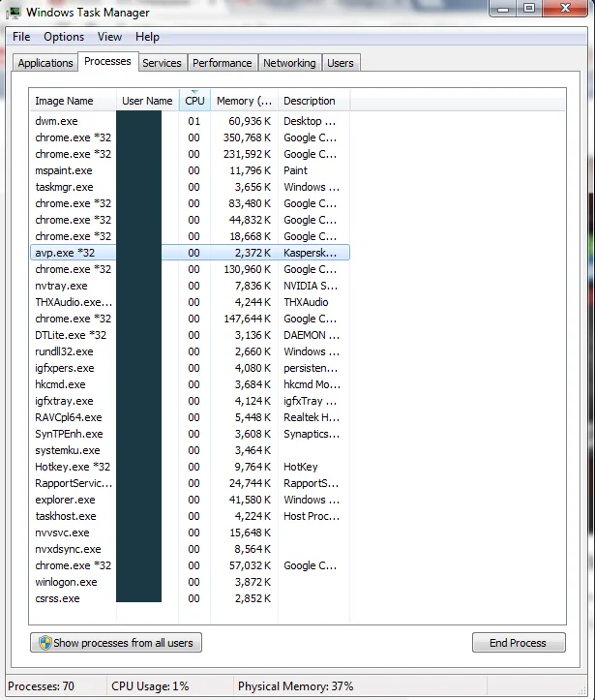Select the THXAudio.exe process
This screenshot has width=595, height=700.
(x=190, y=302)
